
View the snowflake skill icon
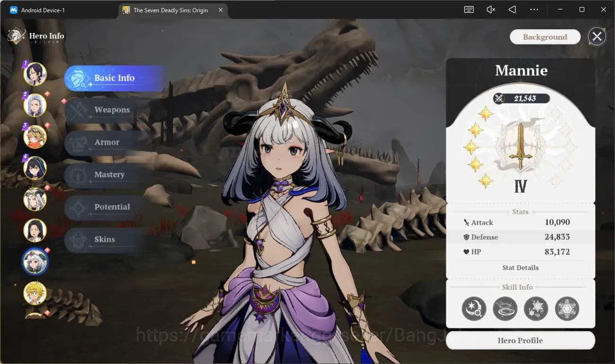pyautogui.click(x=536, y=309)
